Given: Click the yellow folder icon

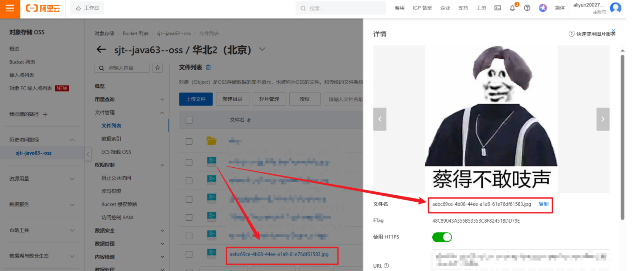Looking at the screenshot, I should [212, 141].
